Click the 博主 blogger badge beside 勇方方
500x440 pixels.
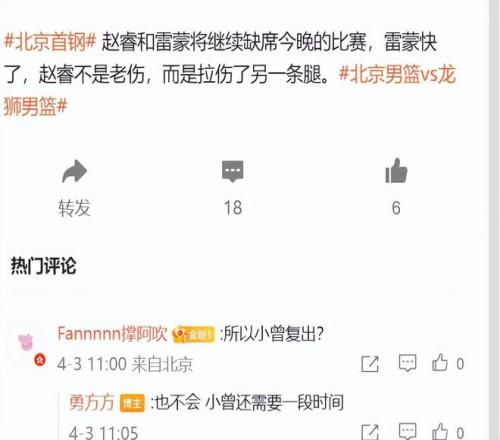(x=132, y=403)
